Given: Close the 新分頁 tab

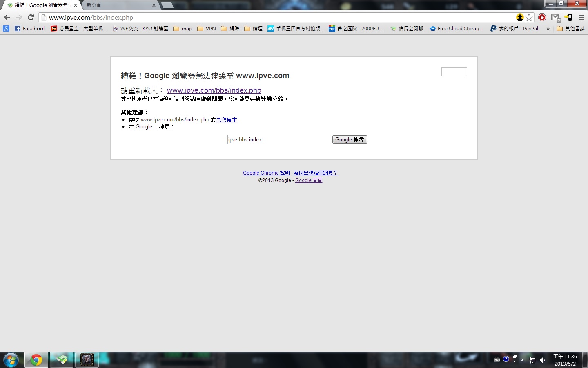Looking at the screenshot, I should [x=154, y=5].
